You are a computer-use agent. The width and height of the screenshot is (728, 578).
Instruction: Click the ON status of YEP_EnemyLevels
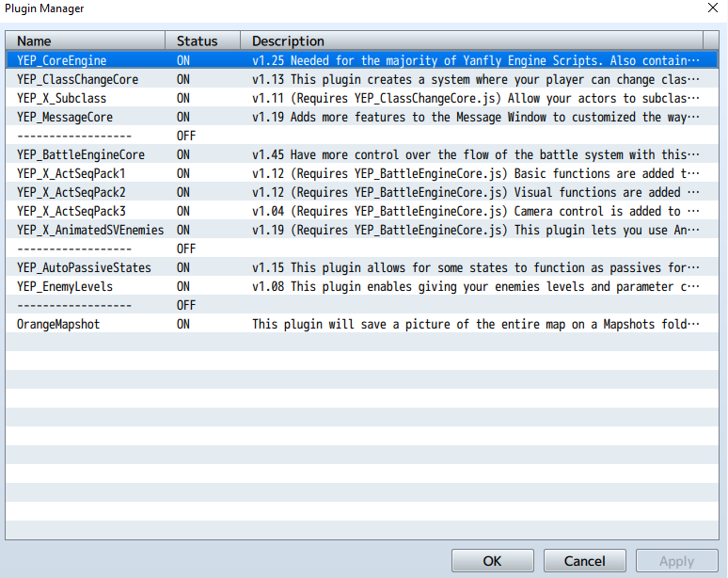click(183, 287)
